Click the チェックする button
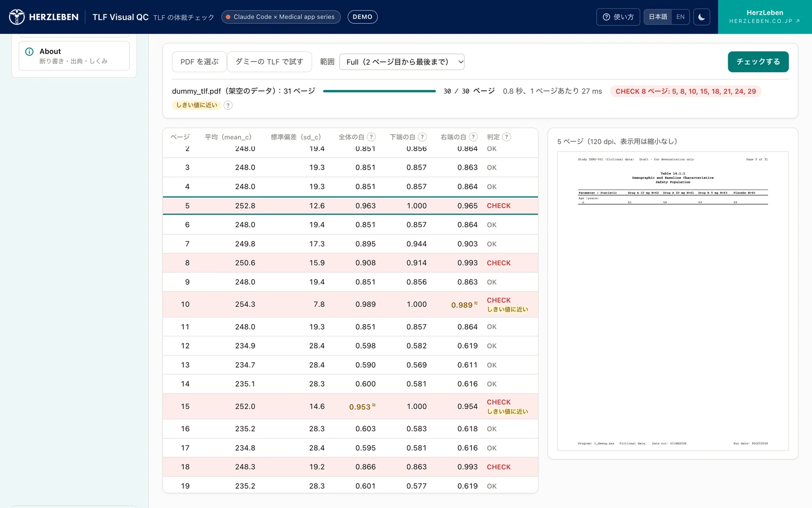The width and height of the screenshot is (812, 508). click(758, 61)
